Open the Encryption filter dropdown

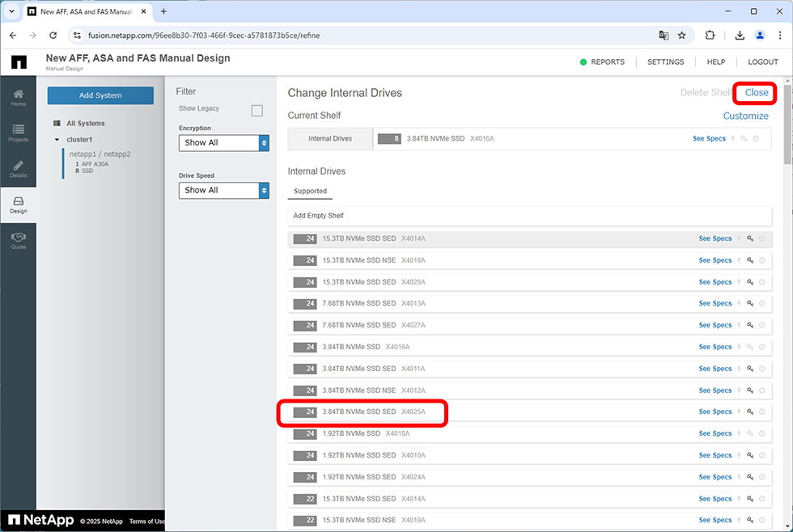tap(223, 143)
